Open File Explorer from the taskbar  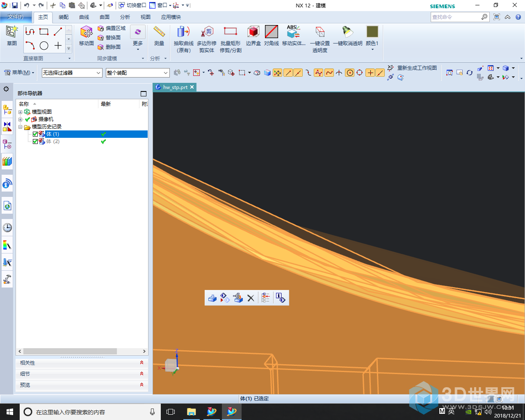click(191, 412)
